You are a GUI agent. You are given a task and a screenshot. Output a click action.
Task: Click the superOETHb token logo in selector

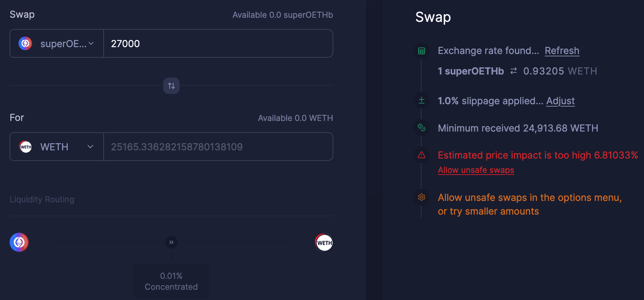click(25, 43)
